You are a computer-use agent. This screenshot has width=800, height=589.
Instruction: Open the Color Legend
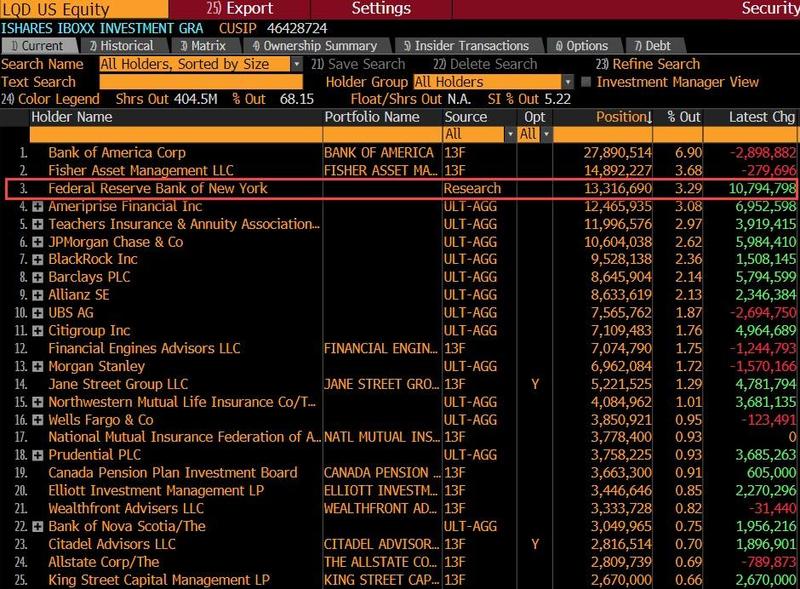click(50, 99)
